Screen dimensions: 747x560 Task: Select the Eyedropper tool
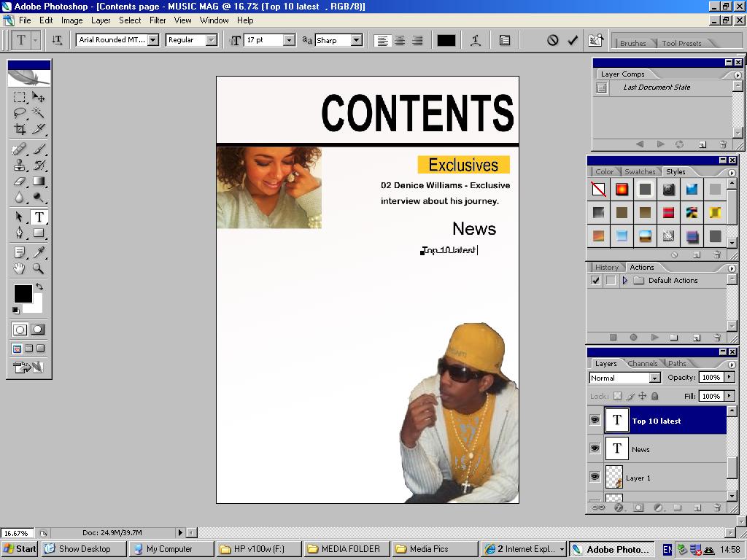(x=39, y=252)
